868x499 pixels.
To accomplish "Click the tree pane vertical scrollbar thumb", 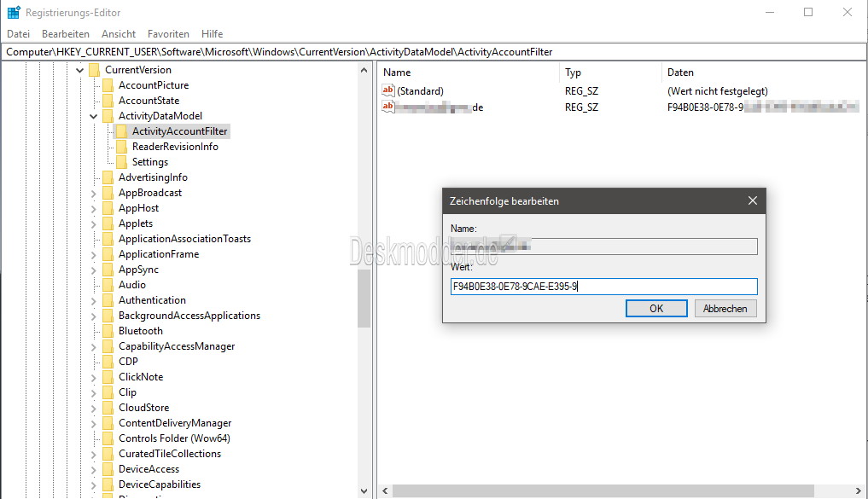I will click(364, 299).
